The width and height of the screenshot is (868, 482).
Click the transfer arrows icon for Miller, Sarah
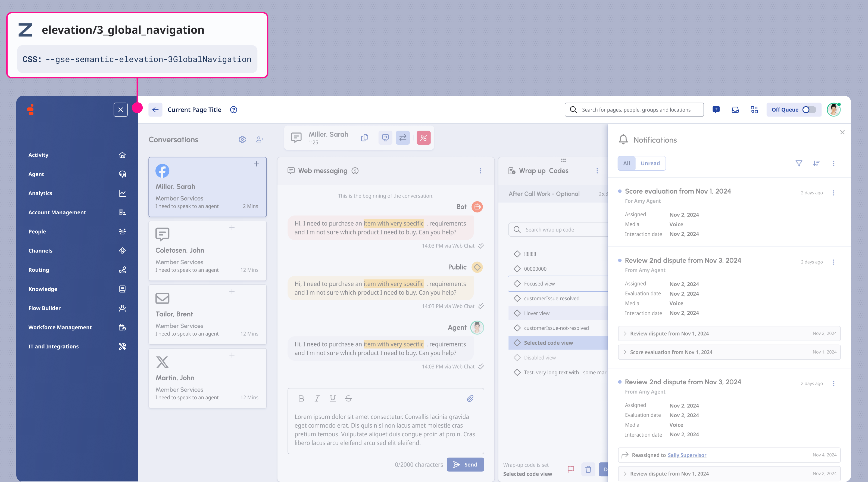click(x=403, y=138)
